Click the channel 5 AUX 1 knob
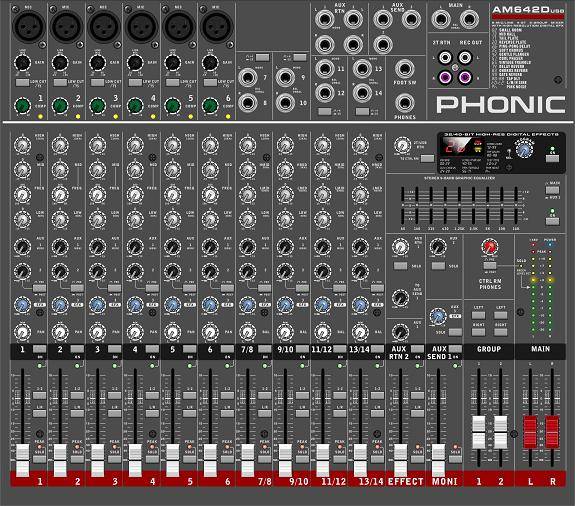Screen dimensions: 575x506 click(x=173, y=246)
